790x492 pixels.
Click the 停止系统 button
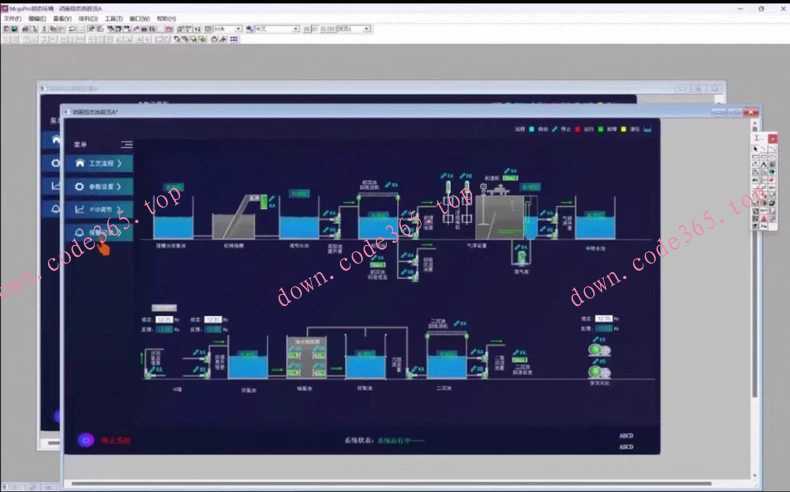(x=116, y=440)
